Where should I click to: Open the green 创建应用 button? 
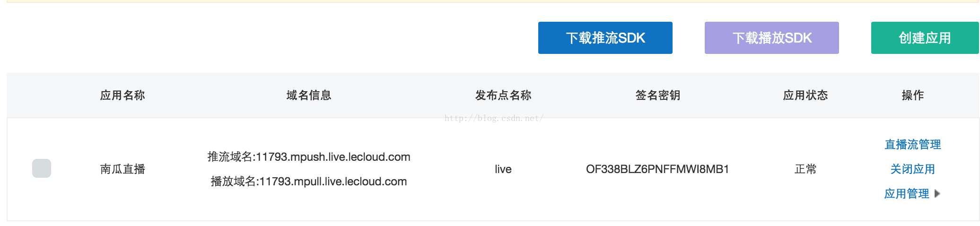point(925,38)
